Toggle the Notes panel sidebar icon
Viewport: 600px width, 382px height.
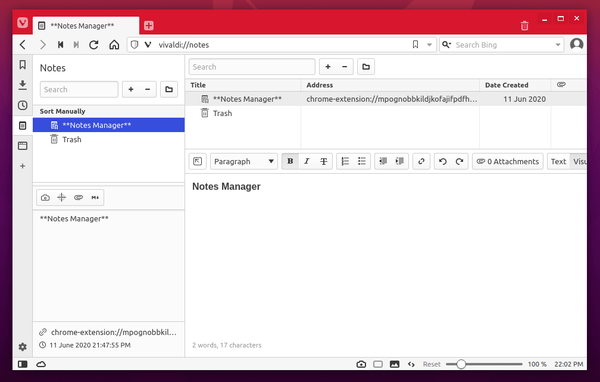pyautogui.click(x=23, y=126)
